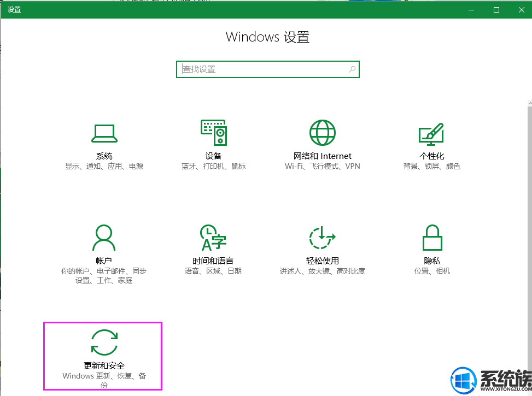Click 蓝牙、打印机、鼠标 description
532x396 pixels.
[x=213, y=166]
